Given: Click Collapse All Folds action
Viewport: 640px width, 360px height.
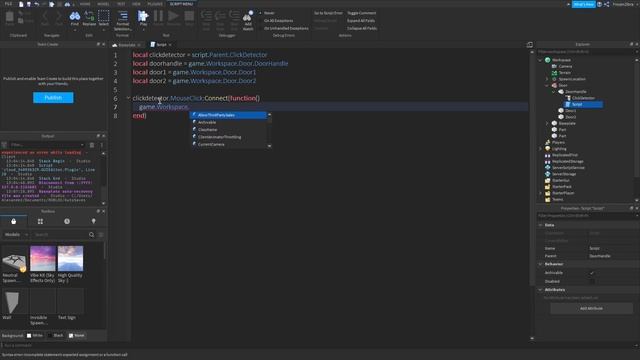Looking at the screenshot, I should point(362,28).
